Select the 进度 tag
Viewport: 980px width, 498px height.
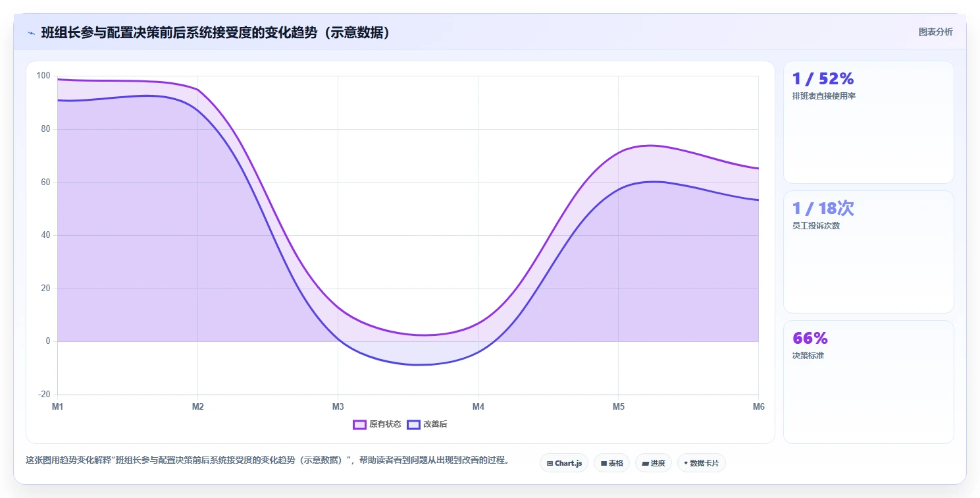[x=654, y=463]
